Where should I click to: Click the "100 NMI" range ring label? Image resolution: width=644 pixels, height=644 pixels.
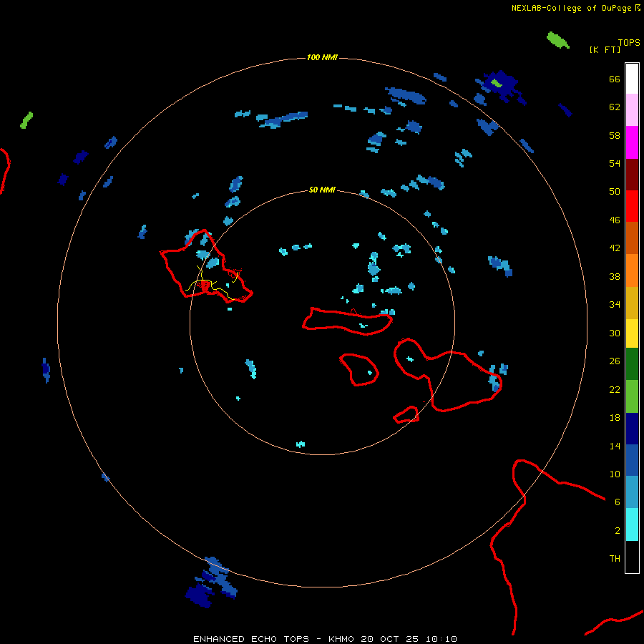coord(322,57)
